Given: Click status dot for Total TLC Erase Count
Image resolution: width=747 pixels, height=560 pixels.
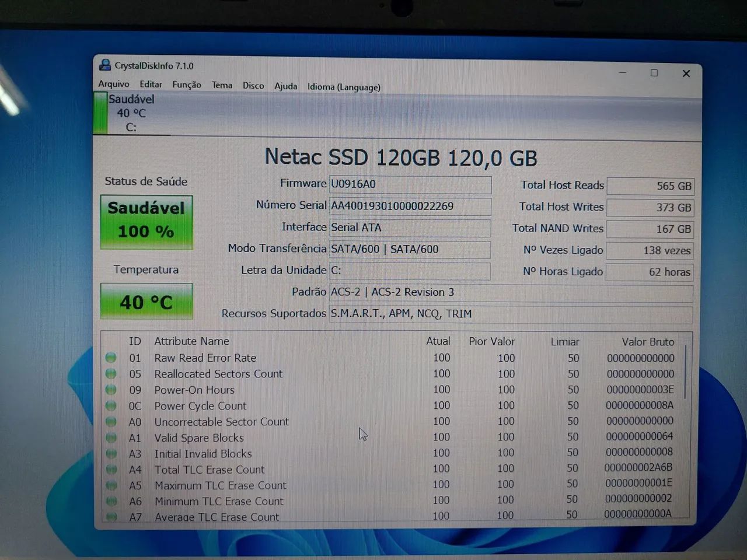Looking at the screenshot, I should click(111, 468).
